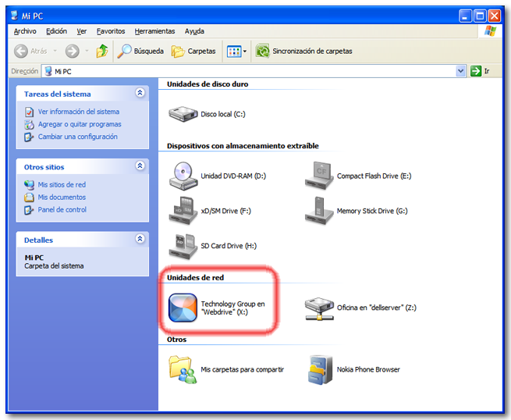This screenshot has width=511, height=420.
Task: Select the Webdrive (X:) network drive icon
Action: coord(183,308)
